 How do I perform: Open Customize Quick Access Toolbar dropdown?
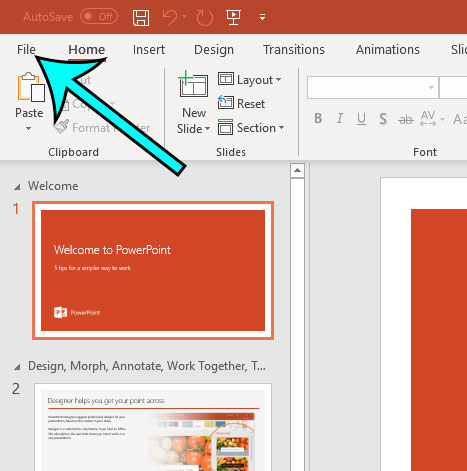(x=262, y=17)
